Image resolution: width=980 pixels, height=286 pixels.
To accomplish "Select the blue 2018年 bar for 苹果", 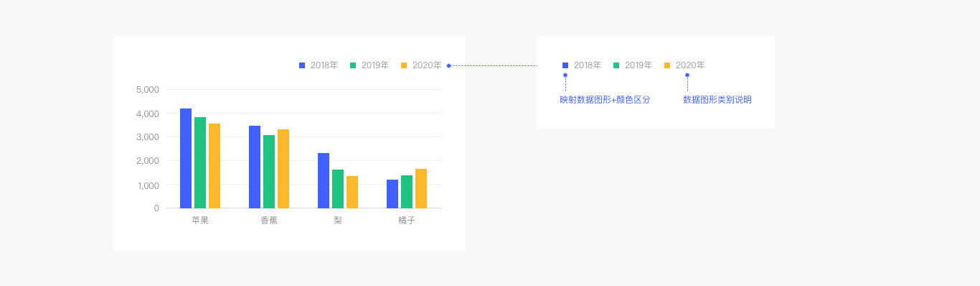I will click(186, 158).
